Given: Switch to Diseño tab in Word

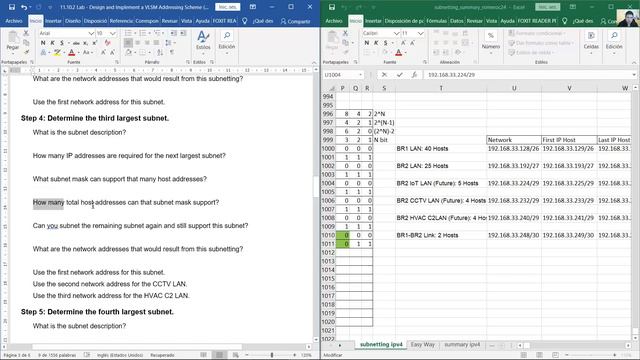Looking at the screenshot, I should (73, 21).
